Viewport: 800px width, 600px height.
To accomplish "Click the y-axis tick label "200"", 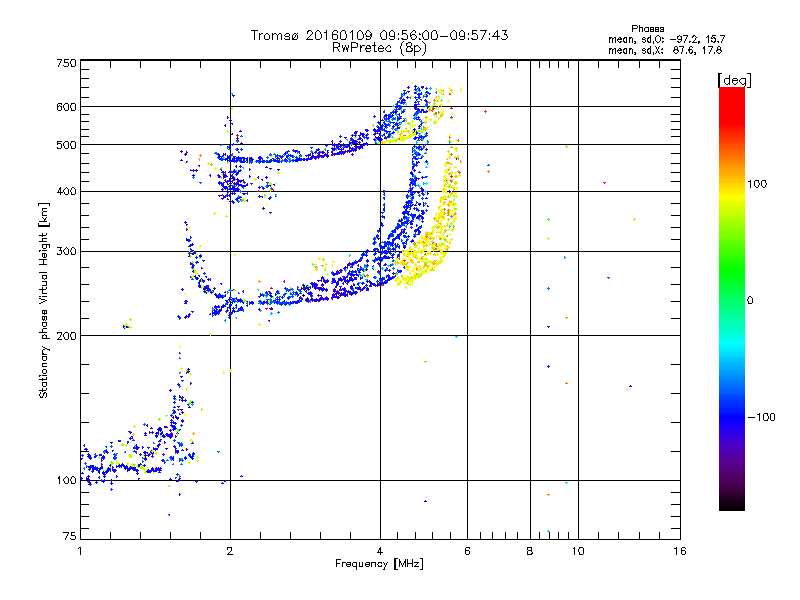I will click(66, 335).
